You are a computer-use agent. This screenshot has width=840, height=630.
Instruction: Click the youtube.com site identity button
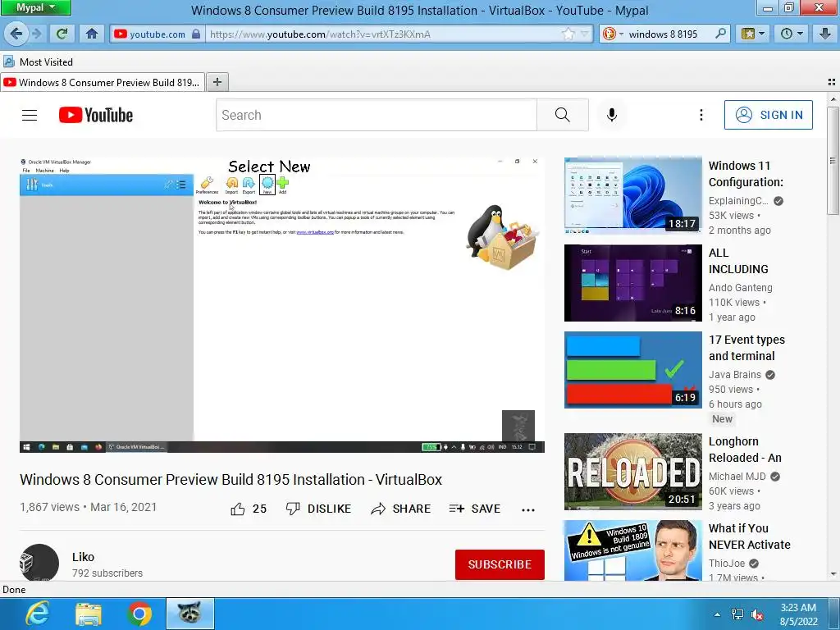pos(157,34)
